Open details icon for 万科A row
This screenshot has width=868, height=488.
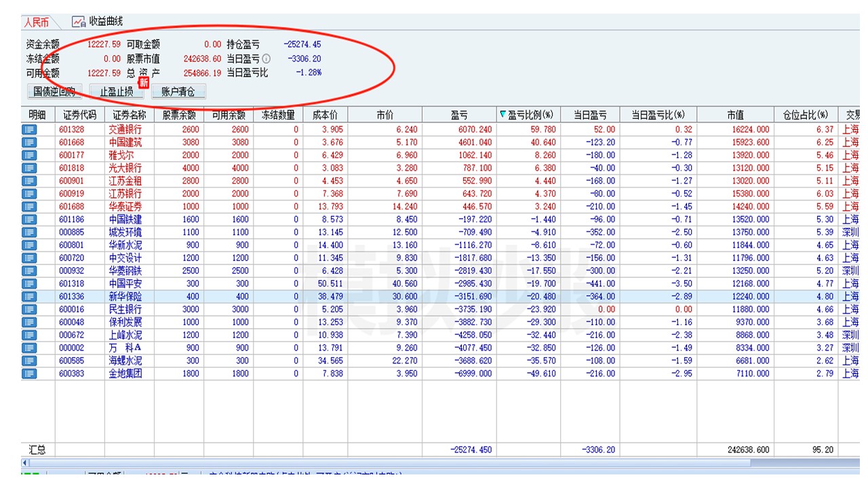coord(29,348)
